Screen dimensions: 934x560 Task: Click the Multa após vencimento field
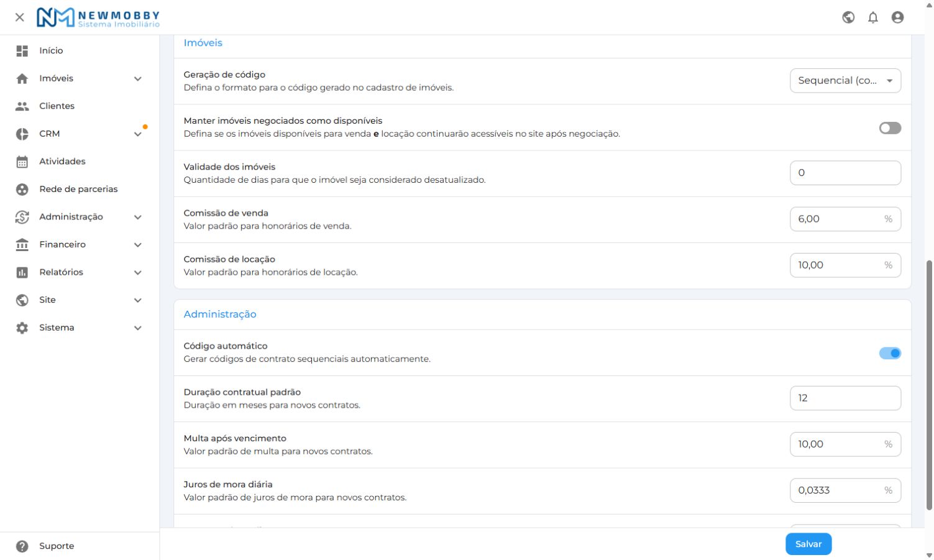coord(845,444)
